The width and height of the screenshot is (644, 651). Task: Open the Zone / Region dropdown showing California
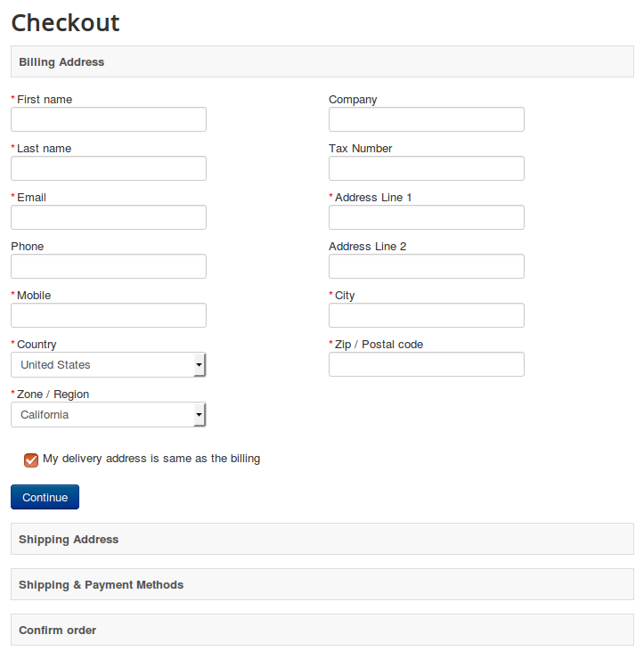click(109, 415)
